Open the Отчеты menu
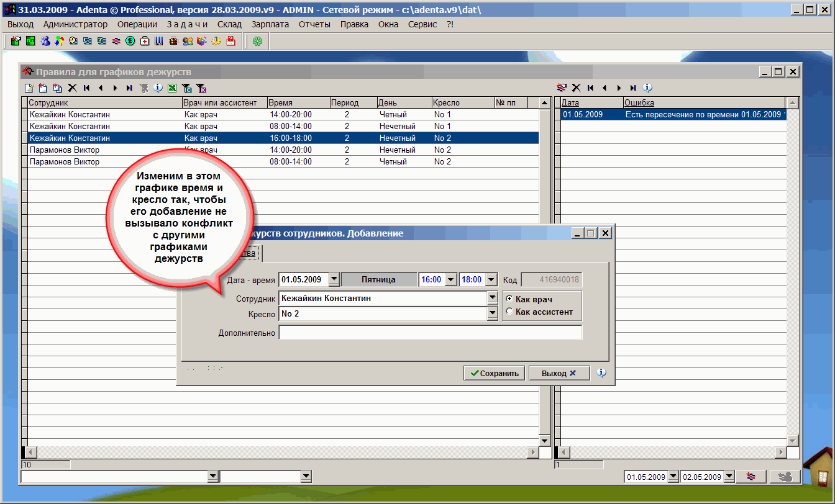 314,24
